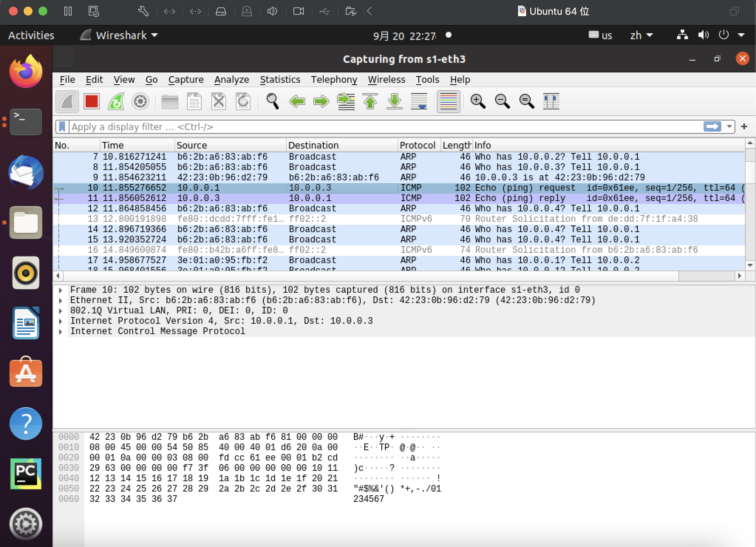The height and width of the screenshot is (547, 756).
Task: Expand Internet Control Message Protocol row
Action: pos(61,332)
